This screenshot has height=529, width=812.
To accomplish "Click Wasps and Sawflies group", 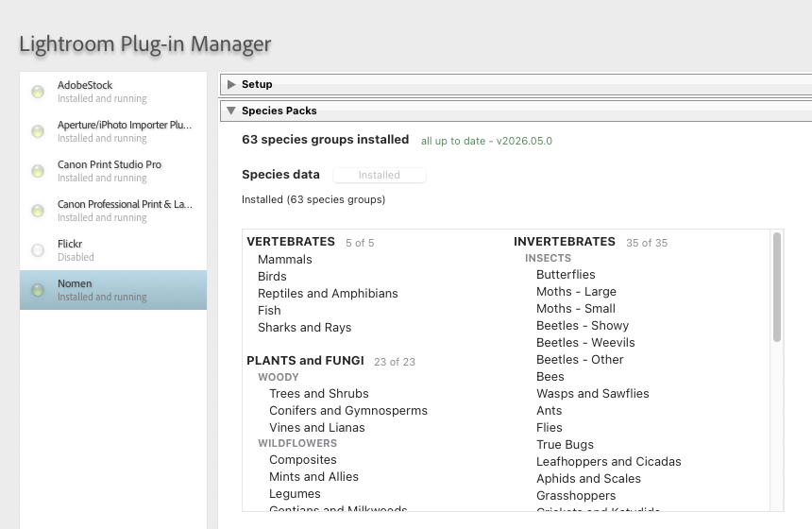I will point(592,394).
